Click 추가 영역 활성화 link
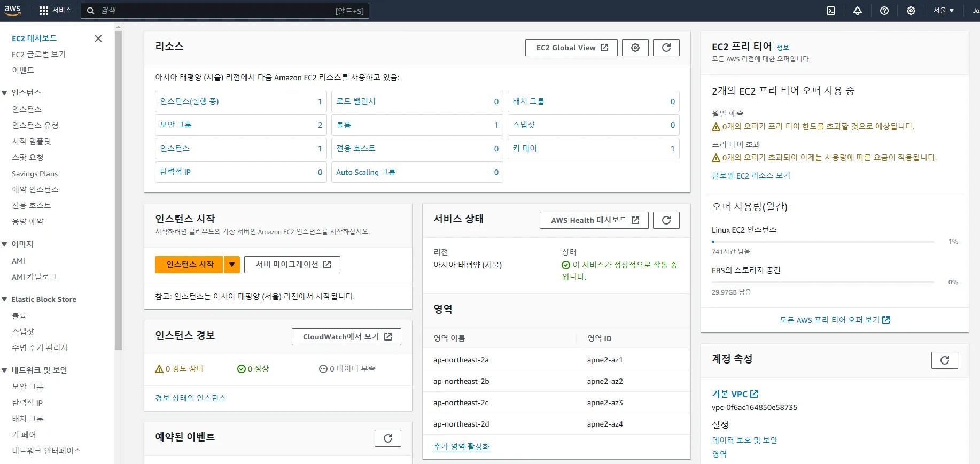The image size is (980, 464). pyautogui.click(x=461, y=446)
